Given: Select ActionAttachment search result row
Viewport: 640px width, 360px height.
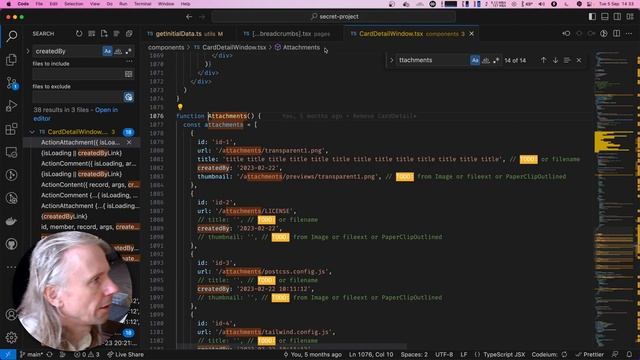Looking at the screenshot, I should pos(81,142).
